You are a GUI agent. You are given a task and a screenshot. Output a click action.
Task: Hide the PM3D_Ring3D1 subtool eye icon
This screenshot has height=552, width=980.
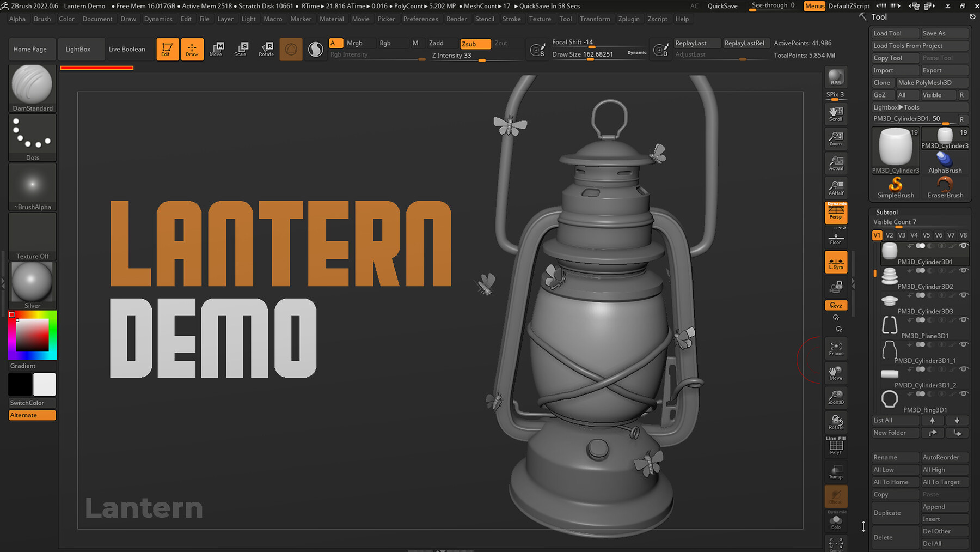[964, 393]
